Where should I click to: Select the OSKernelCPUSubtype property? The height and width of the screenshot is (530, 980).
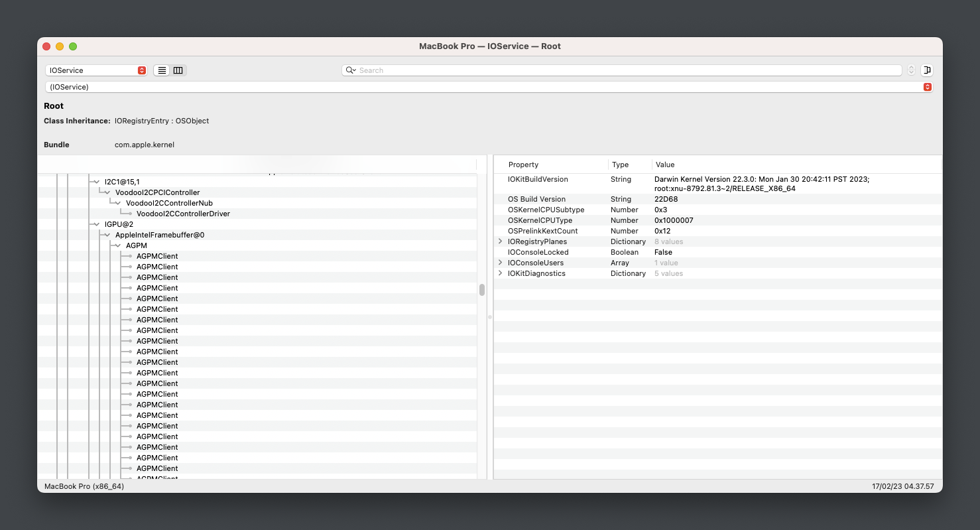pyautogui.click(x=546, y=210)
